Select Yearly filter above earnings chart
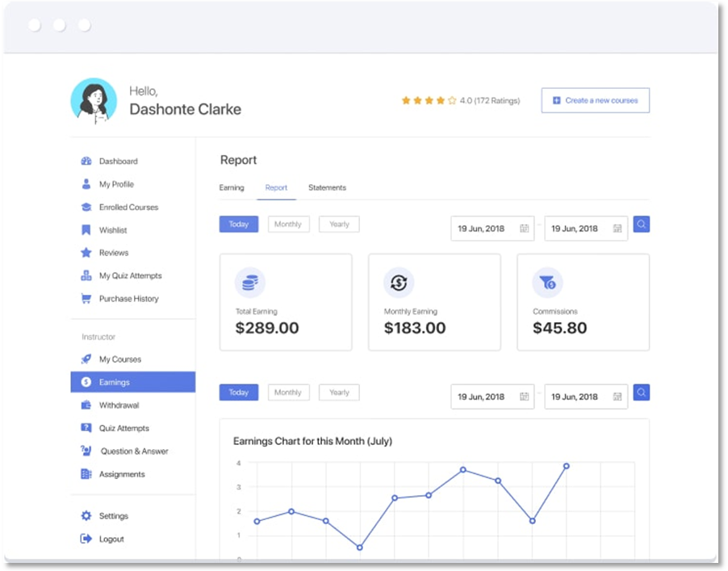 click(x=339, y=393)
